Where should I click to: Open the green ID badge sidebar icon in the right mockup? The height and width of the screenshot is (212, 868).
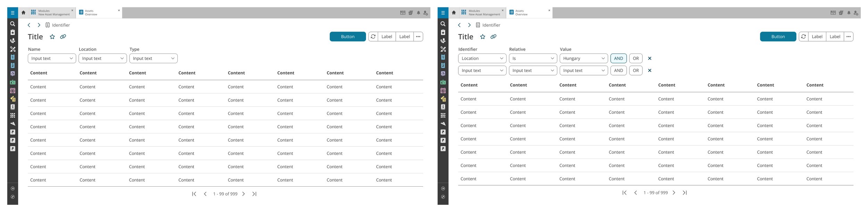click(x=443, y=82)
